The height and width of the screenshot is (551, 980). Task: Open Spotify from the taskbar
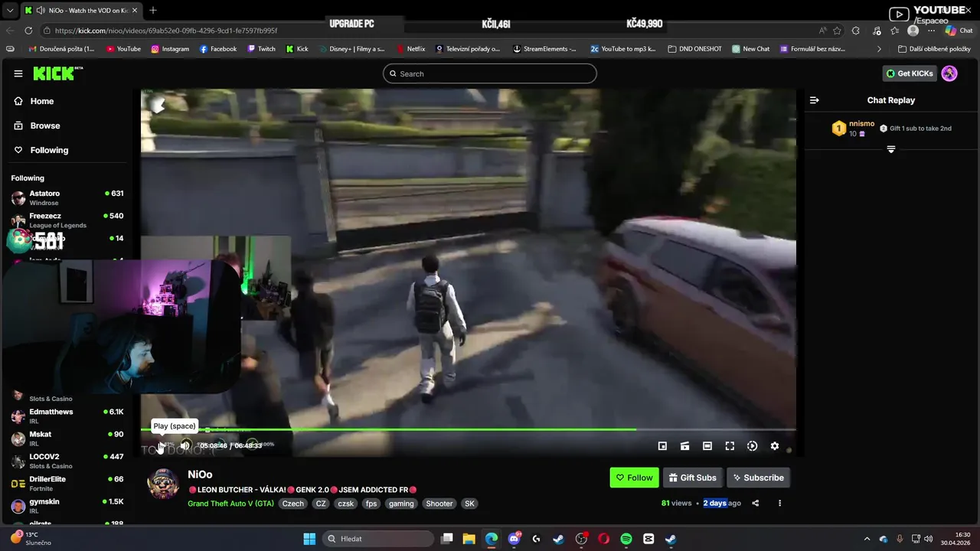(626, 539)
